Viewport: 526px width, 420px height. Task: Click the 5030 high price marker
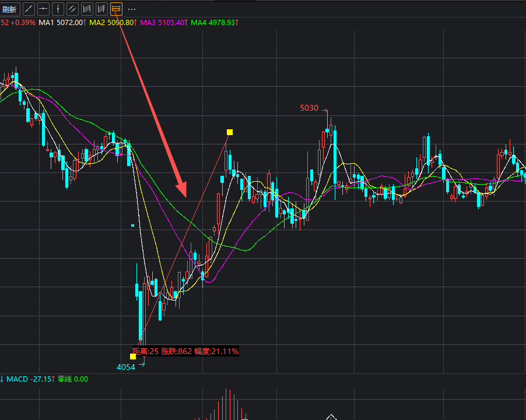[x=309, y=108]
